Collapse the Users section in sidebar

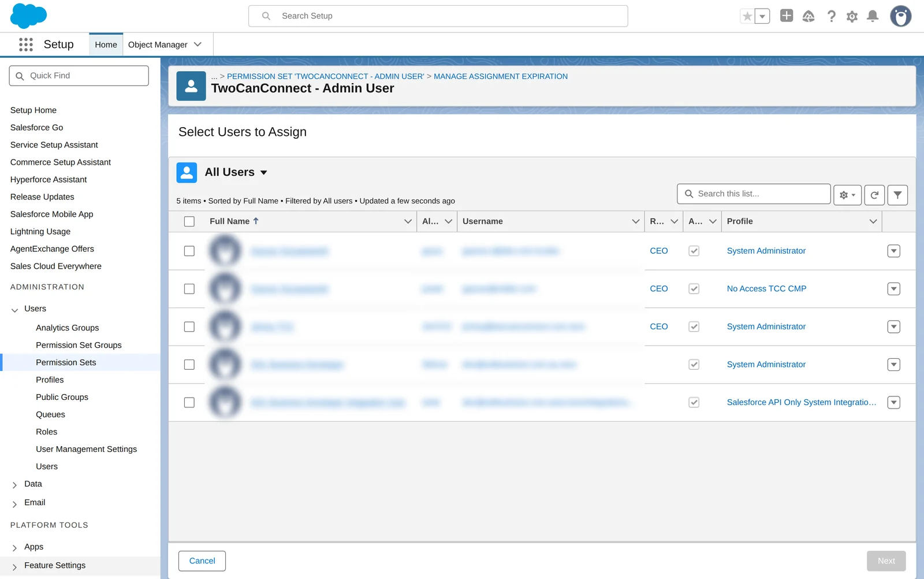(x=15, y=310)
